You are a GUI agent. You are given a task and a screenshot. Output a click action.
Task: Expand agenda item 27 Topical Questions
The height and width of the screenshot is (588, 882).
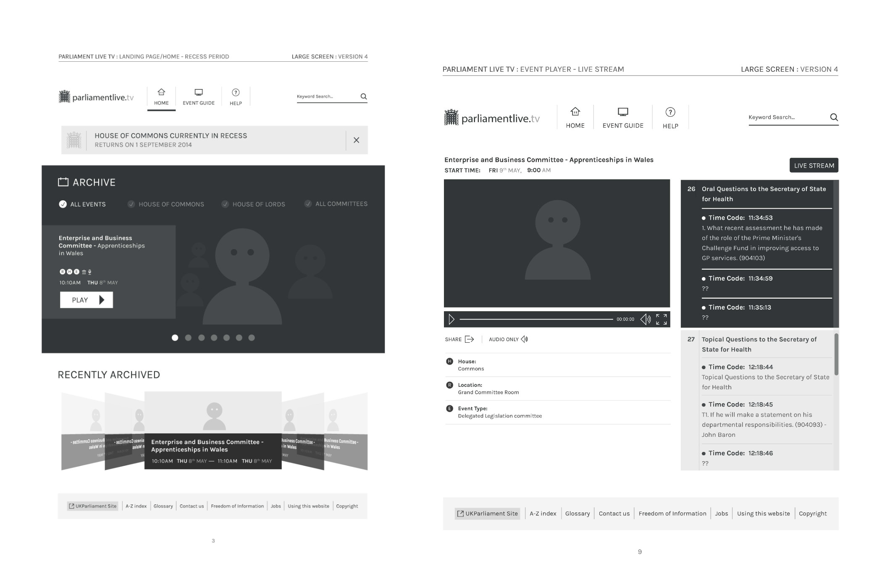(764, 344)
